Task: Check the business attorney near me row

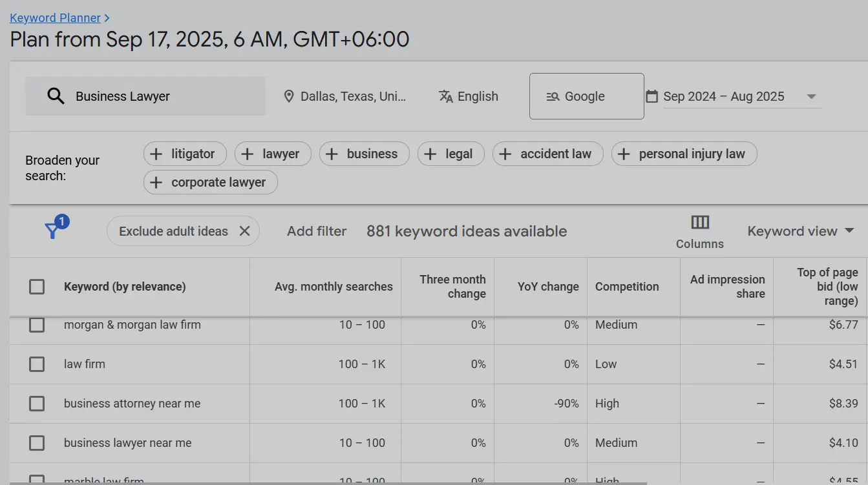Action: click(36, 403)
